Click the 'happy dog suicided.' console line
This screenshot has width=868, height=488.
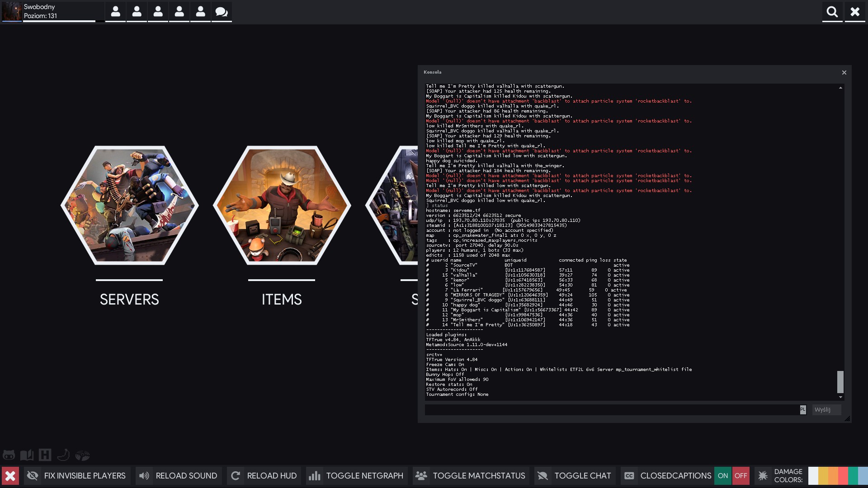pyautogui.click(x=451, y=161)
